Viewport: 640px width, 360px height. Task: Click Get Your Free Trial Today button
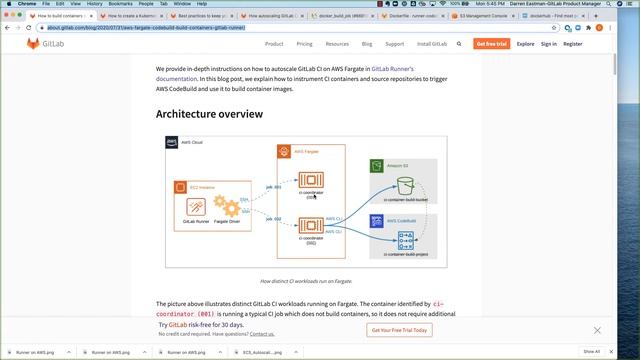pyautogui.click(x=399, y=330)
